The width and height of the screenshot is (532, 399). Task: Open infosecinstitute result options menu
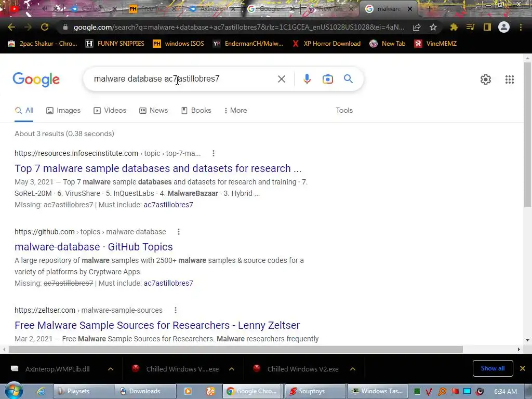coord(214,153)
